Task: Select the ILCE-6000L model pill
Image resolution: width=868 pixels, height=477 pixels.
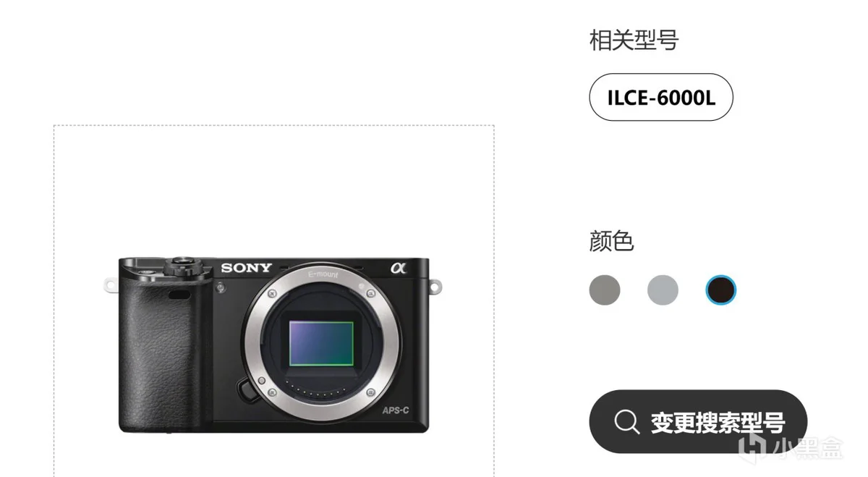Action: point(661,97)
